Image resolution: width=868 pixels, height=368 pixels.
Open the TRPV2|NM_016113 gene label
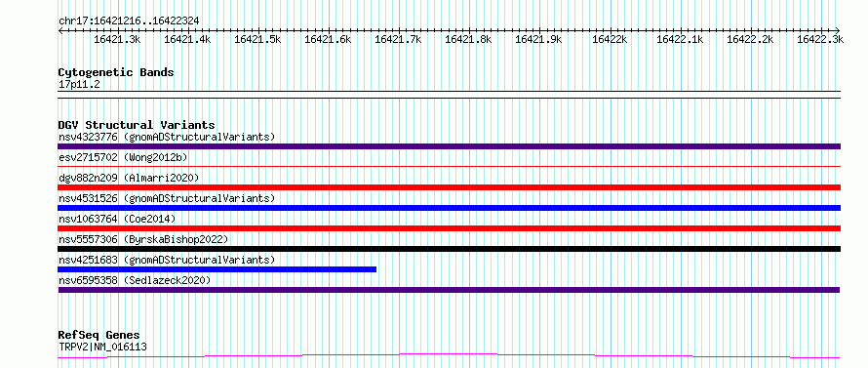coord(102,347)
